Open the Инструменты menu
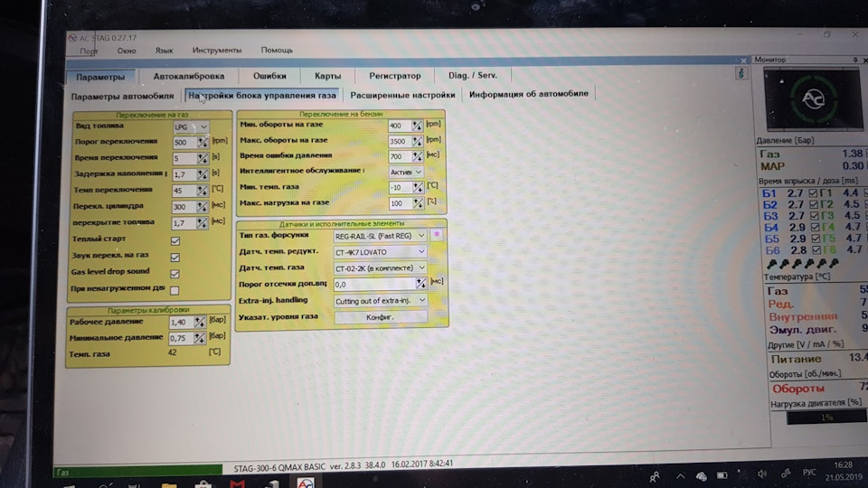 [217, 50]
